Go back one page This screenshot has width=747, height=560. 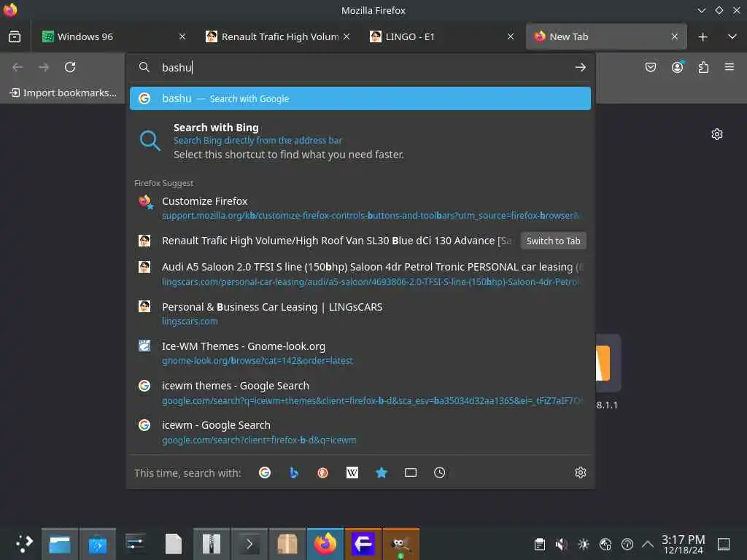[18, 67]
